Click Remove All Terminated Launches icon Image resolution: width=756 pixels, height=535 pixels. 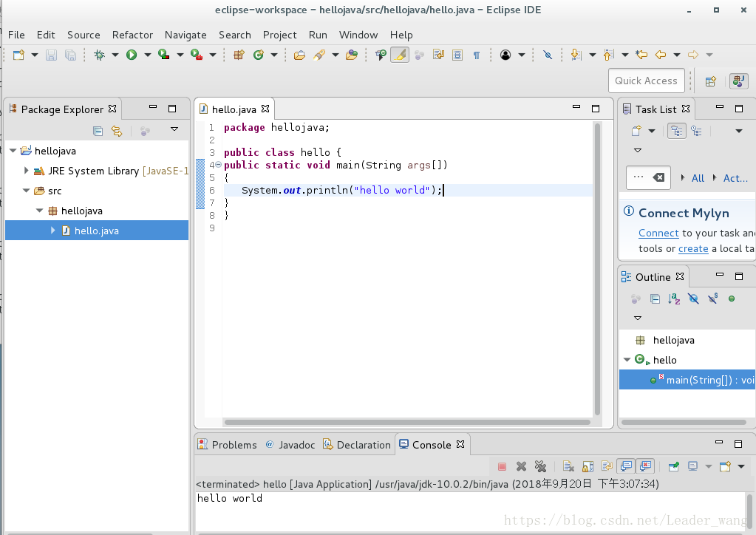pyautogui.click(x=540, y=466)
